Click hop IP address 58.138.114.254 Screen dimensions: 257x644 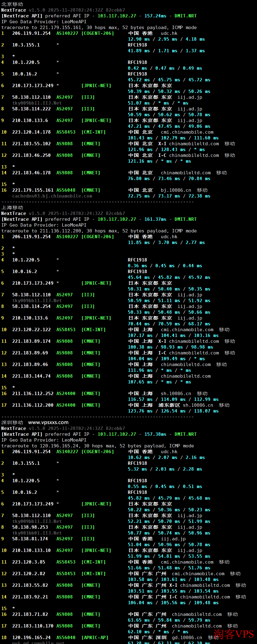(31, 306)
